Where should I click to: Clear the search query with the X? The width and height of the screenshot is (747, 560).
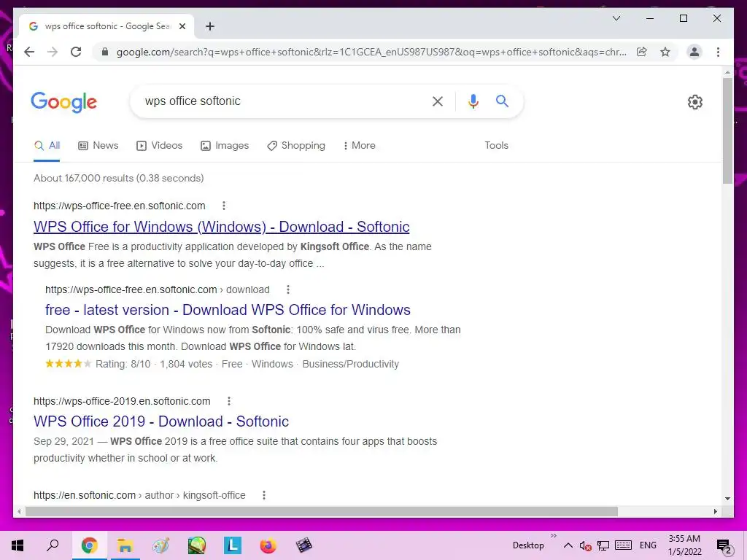(438, 101)
